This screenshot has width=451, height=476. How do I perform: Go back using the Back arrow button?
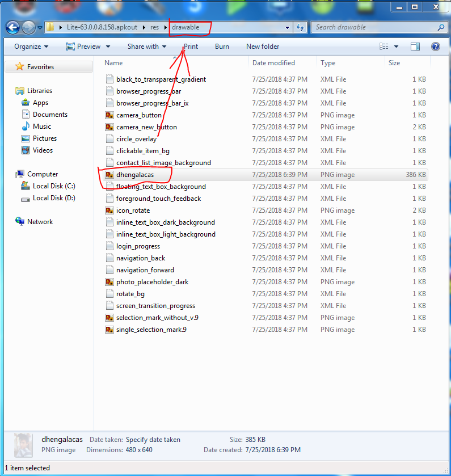12,28
